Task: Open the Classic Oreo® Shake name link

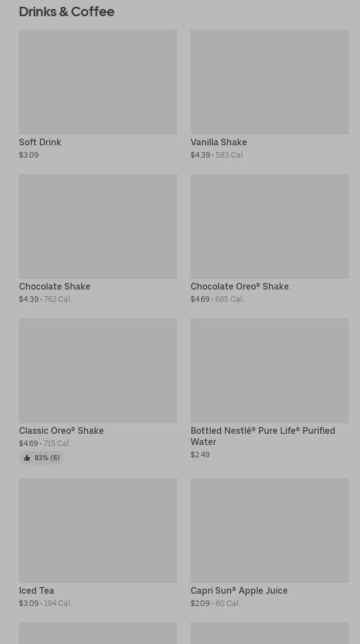Action: (61, 431)
